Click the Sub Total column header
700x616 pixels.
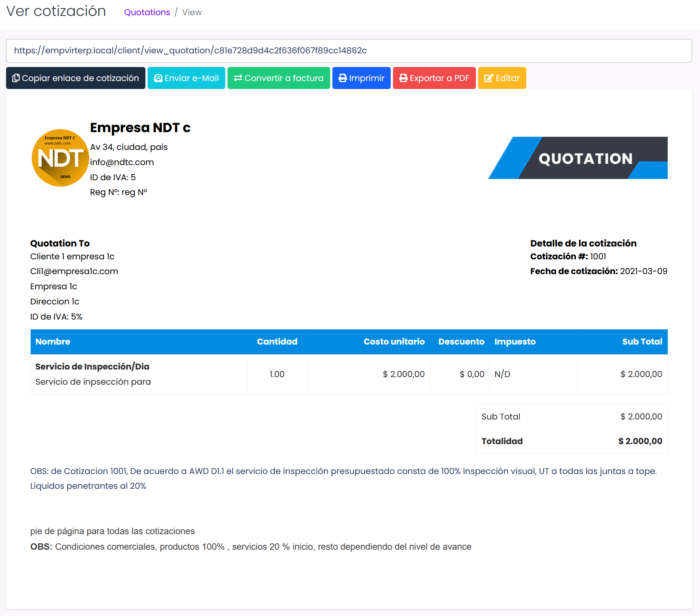[642, 342]
